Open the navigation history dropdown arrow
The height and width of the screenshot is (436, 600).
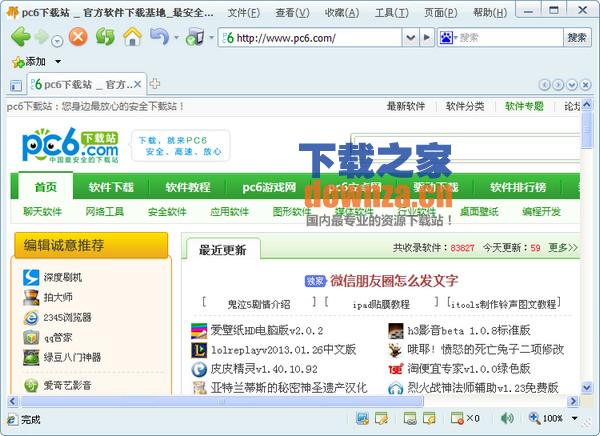tap(57, 41)
